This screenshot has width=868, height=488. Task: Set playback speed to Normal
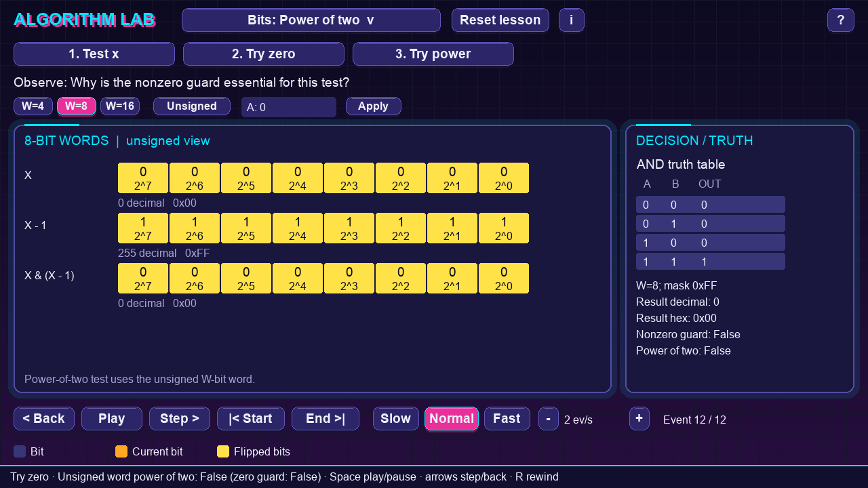[x=452, y=419]
